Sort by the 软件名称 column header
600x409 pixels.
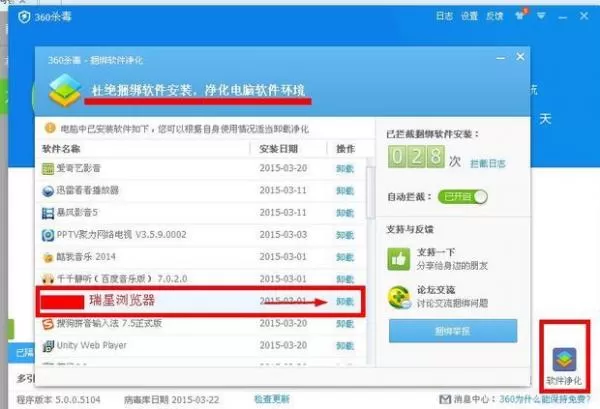coord(61,149)
